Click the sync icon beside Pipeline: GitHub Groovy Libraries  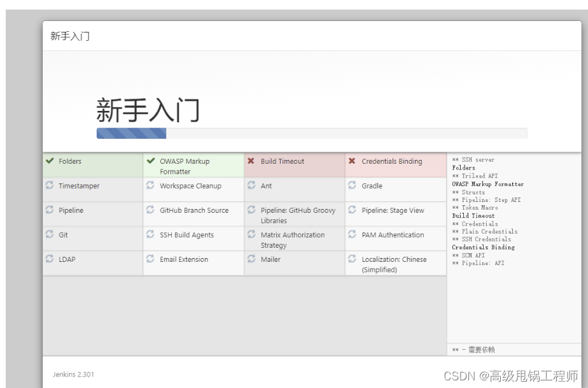coord(251,210)
